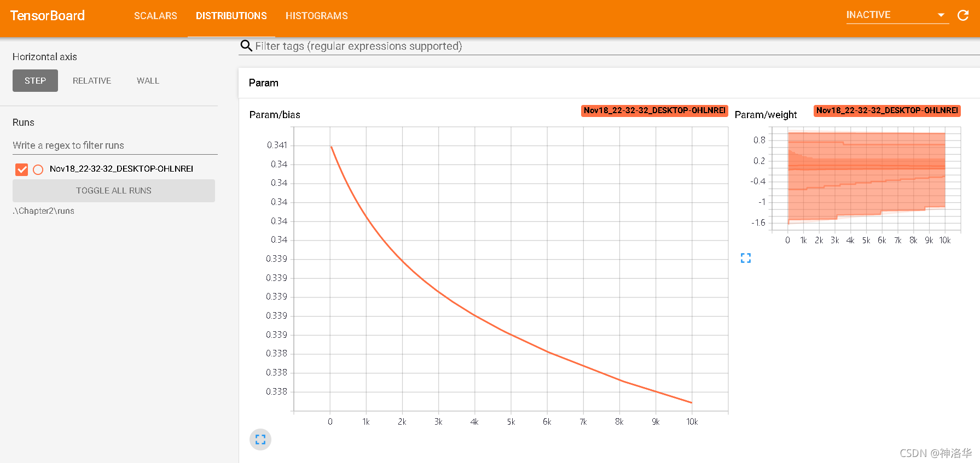Click the 10k tick on Param/bias axis

coord(692,422)
